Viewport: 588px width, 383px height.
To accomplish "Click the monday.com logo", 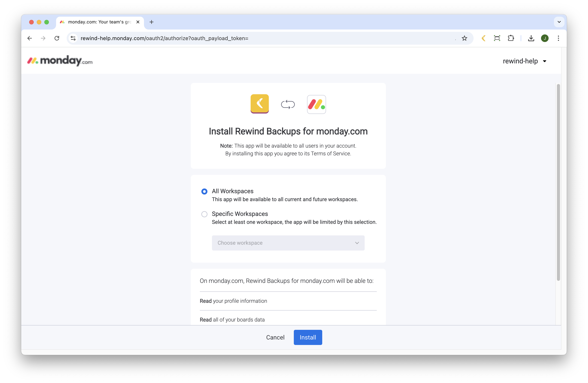I will (x=60, y=61).
